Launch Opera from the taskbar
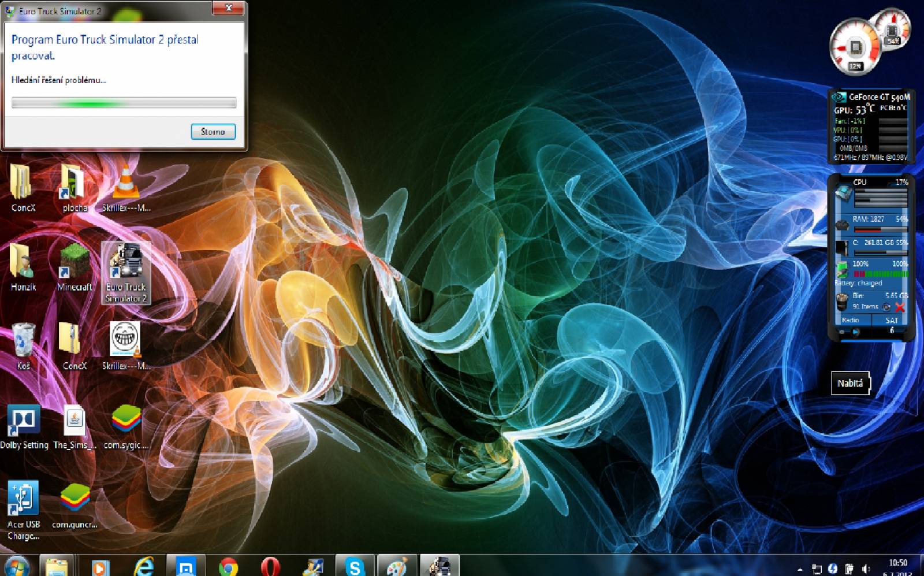 tap(270, 566)
